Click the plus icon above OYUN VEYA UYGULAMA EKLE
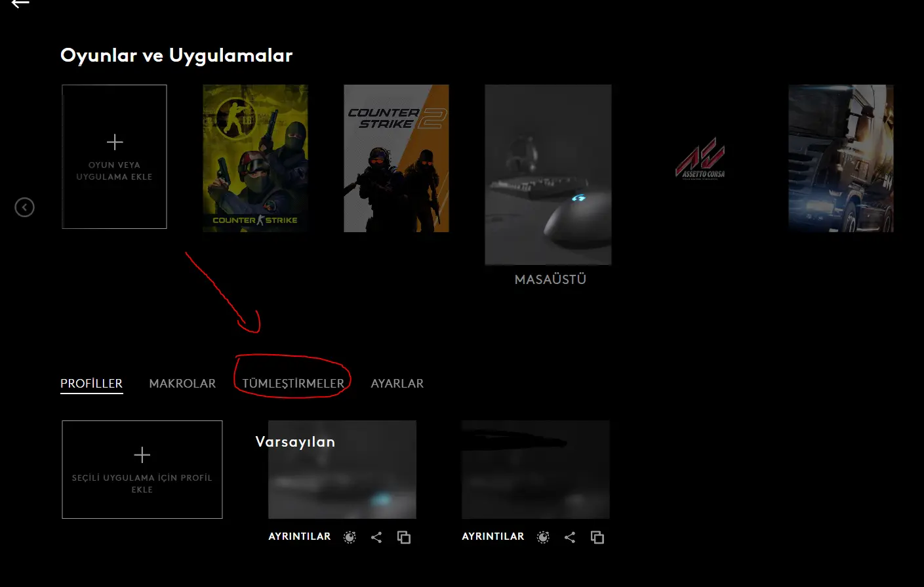The image size is (924, 587). click(x=115, y=142)
